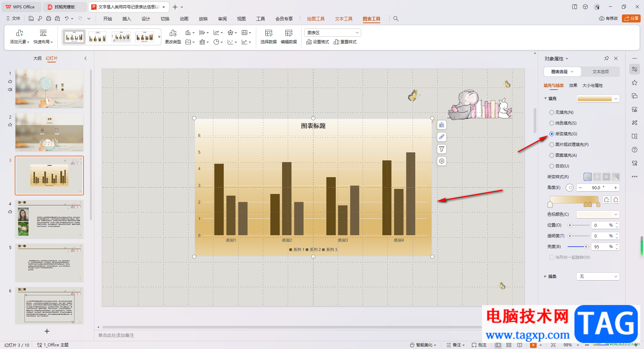
Task: Click the add new slide plus button
Action: point(47,331)
